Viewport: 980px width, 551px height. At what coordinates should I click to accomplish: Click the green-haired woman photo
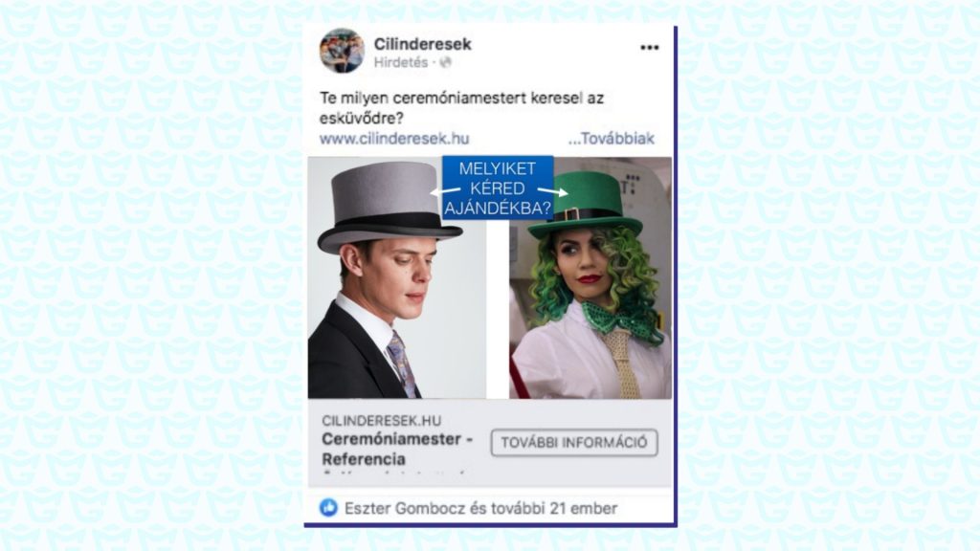(x=590, y=277)
